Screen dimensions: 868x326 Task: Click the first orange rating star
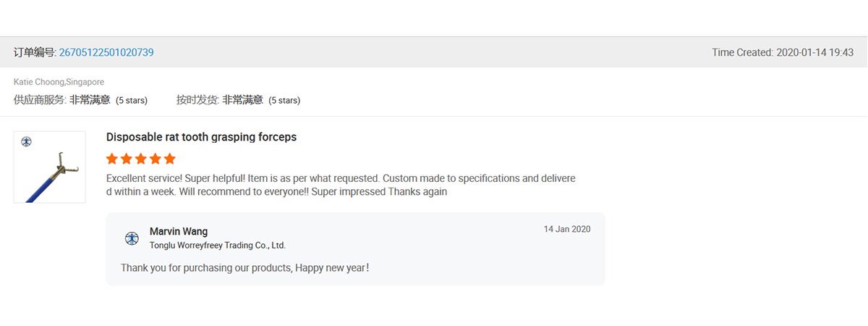click(112, 159)
